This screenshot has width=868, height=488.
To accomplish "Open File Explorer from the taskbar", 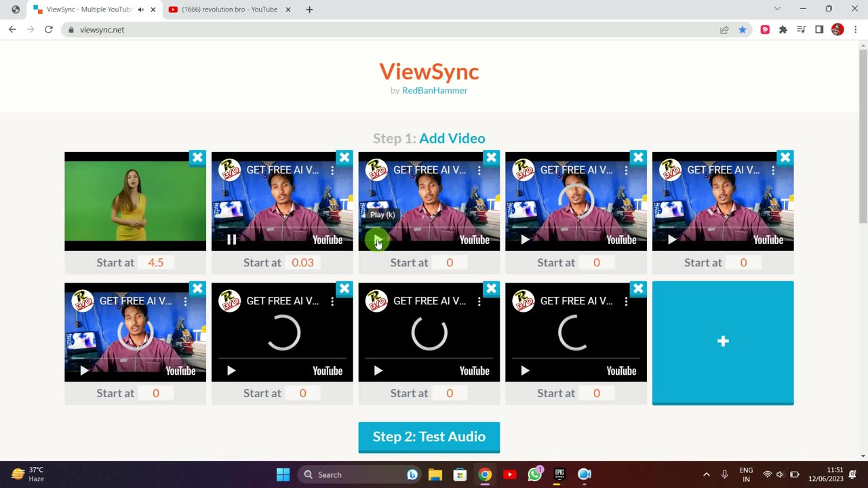I will click(435, 474).
